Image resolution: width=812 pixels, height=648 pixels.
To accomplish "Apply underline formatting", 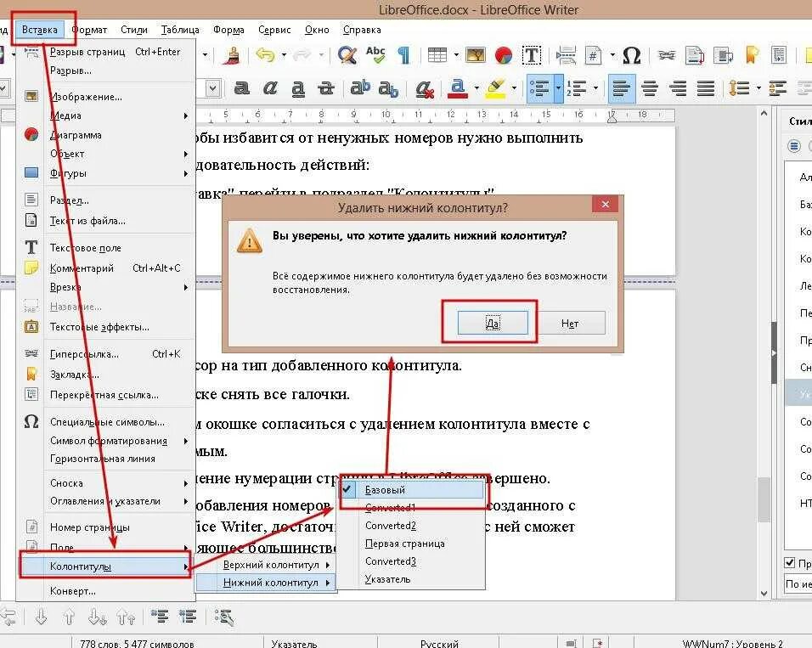I will [298, 88].
